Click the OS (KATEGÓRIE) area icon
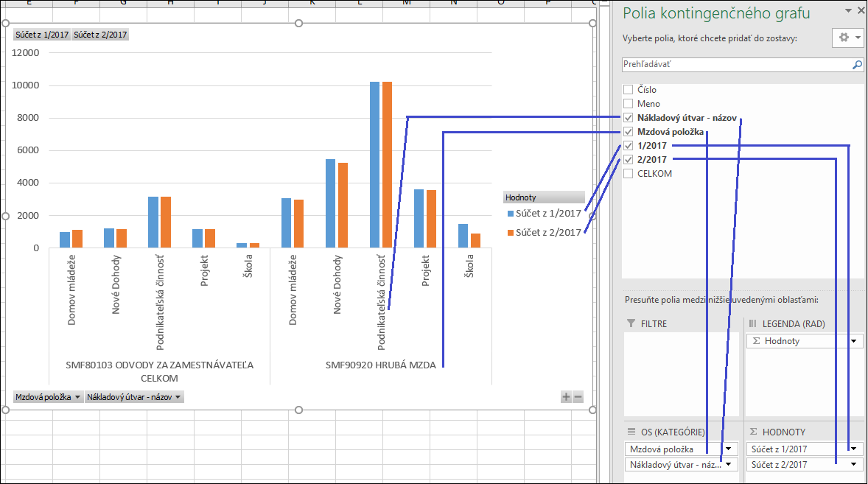 pos(631,432)
